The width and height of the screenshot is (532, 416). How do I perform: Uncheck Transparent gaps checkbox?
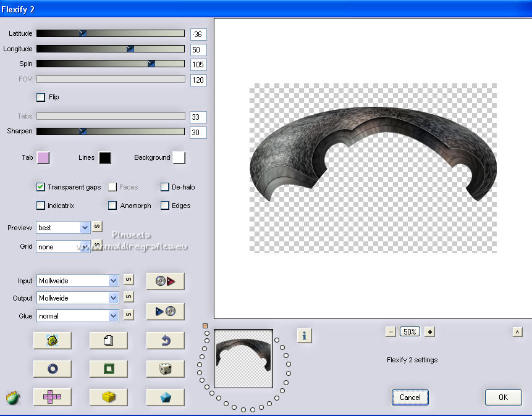41,187
